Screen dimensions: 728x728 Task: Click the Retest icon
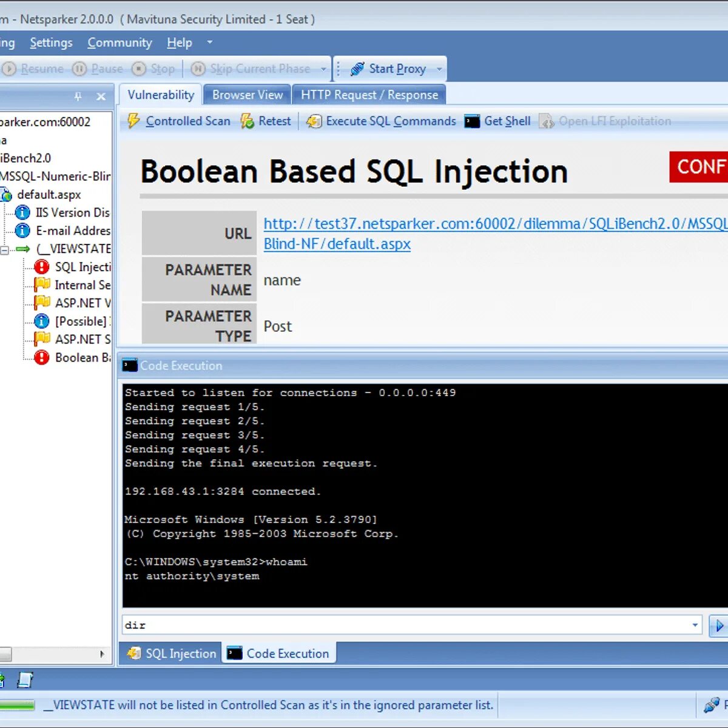247,121
